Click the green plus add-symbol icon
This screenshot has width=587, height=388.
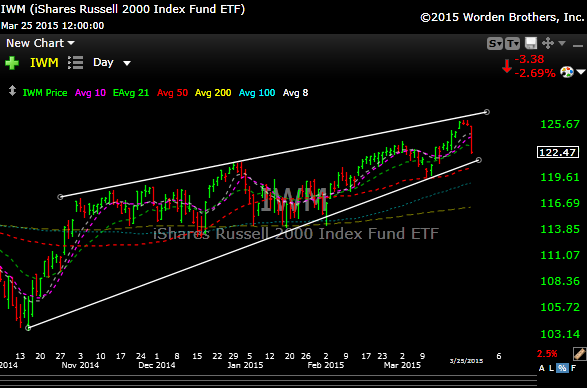(x=12, y=63)
